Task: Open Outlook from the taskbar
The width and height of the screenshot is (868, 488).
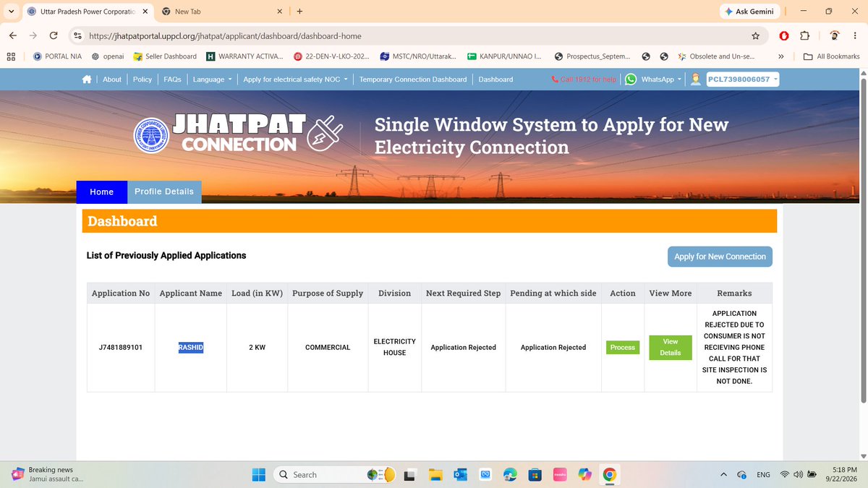Action: [461, 474]
